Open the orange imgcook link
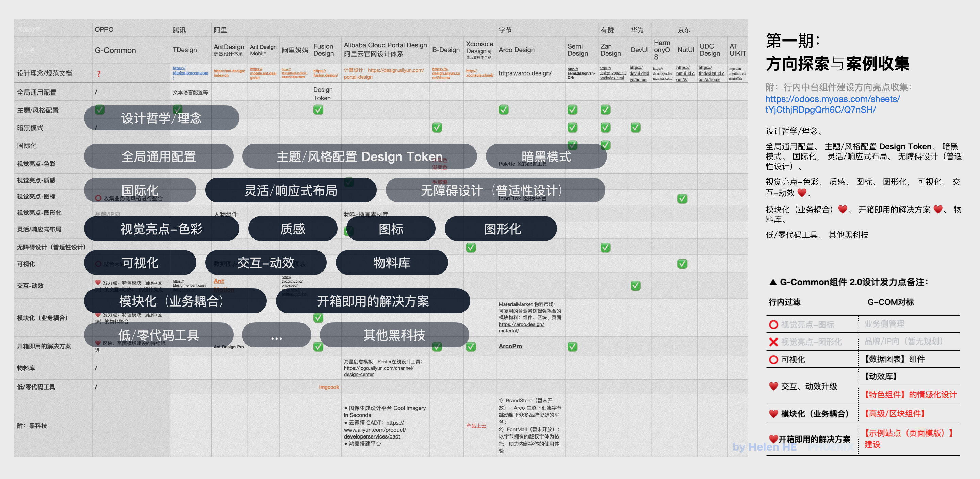This screenshot has height=479, width=980. point(329,387)
